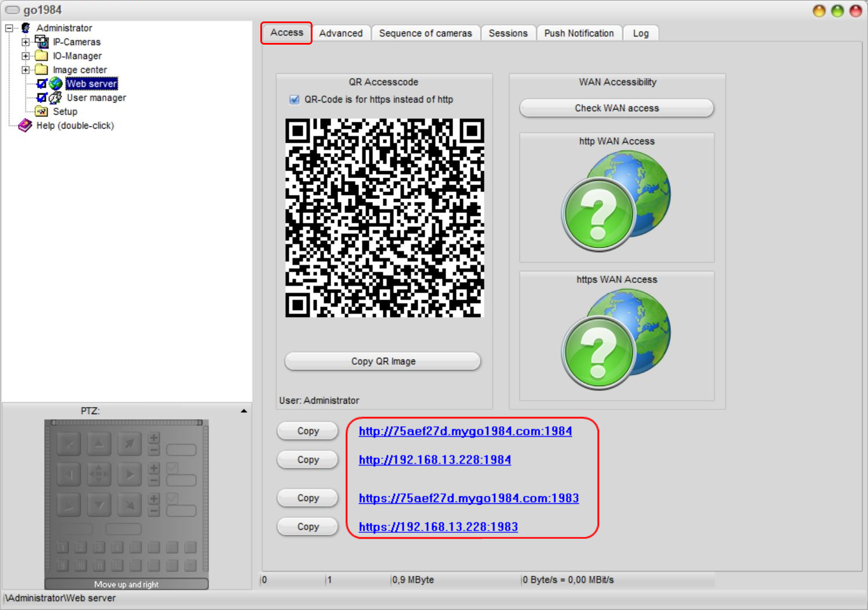Click the '0 Byte/s = 0,00 MBit/s' status text
Screen dimensions: 868x610
click(x=568, y=580)
